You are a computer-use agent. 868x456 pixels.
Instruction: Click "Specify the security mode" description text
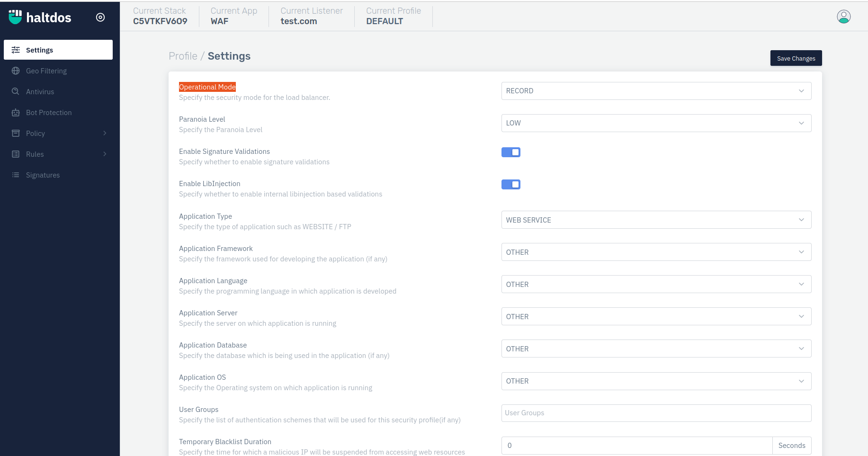coord(254,98)
